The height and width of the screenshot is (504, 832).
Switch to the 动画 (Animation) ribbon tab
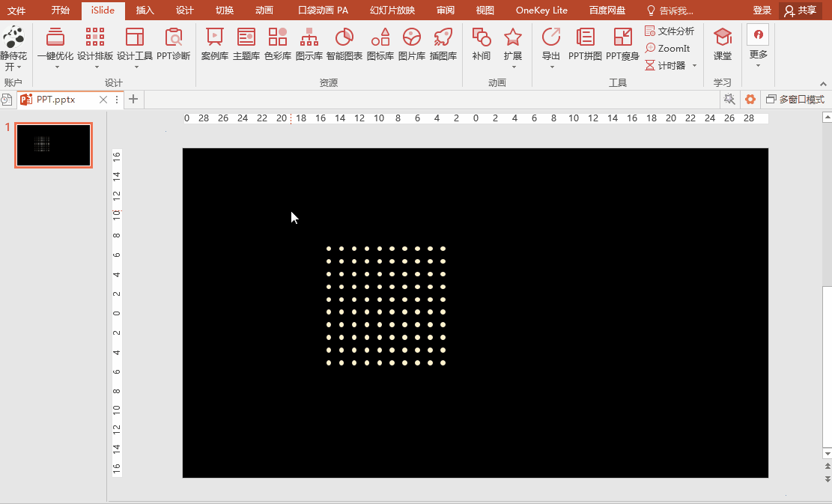pos(264,10)
